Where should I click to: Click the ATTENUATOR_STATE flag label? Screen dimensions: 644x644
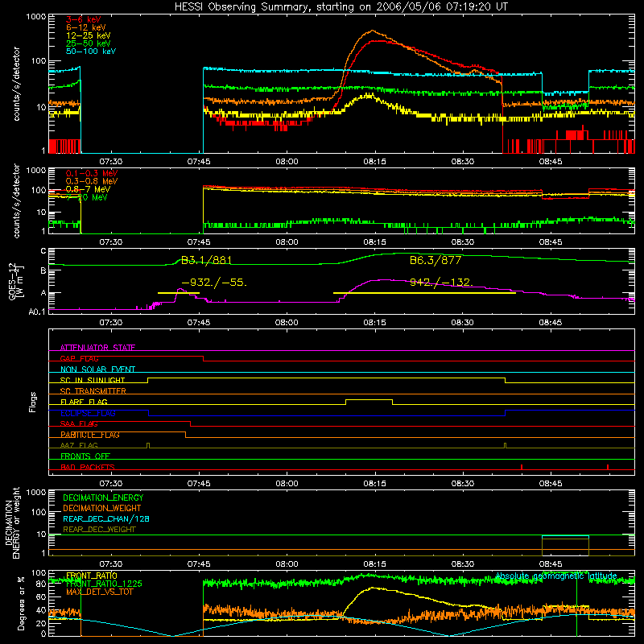point(97,348)
